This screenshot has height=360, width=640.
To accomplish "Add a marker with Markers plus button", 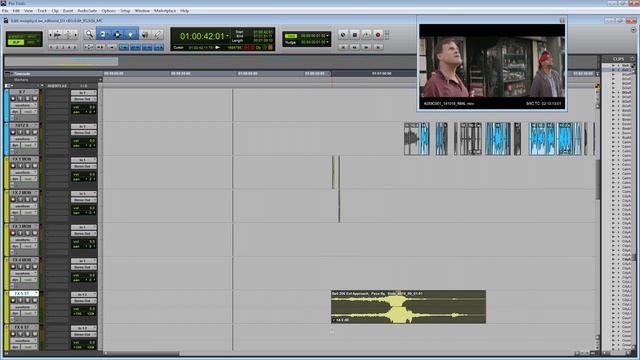I will [100, 80].
